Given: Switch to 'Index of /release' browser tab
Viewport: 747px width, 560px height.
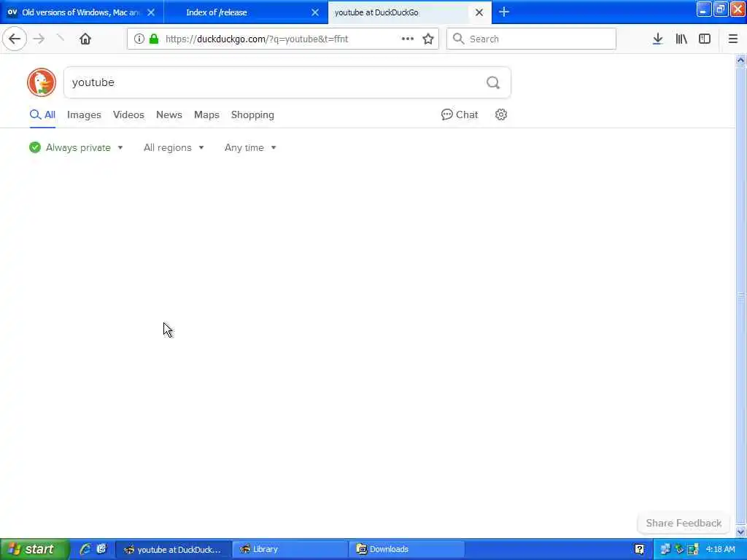Looking at the screenshot, I should tap(246, 12).
